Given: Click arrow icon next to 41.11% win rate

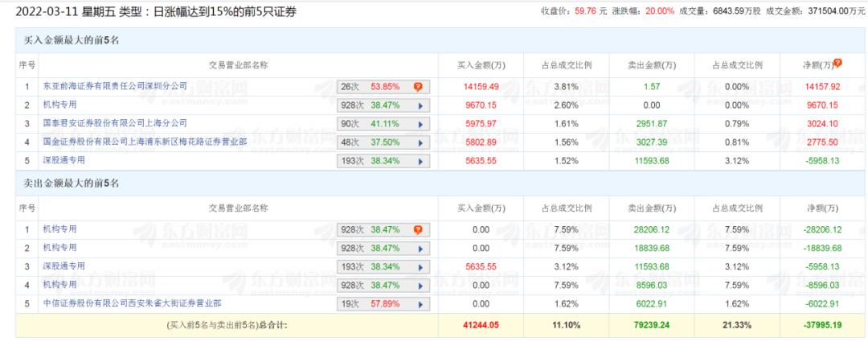Looking at the screenshot, I should tap(418, 123).
